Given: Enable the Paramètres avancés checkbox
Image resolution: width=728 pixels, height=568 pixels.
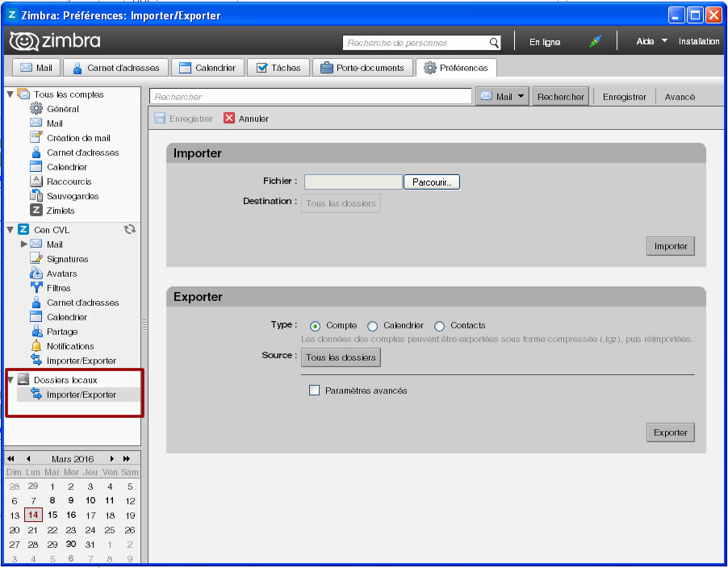Looking at the screenshot, I should (x=315, y=390).
